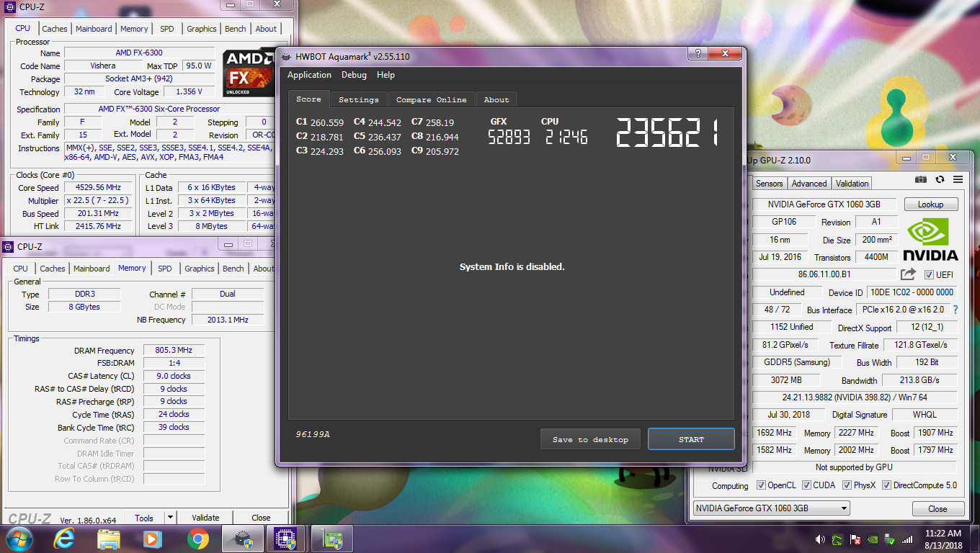Select the Aquamark Score tab
Screen dimensions: 980x553
pos(308,99)
